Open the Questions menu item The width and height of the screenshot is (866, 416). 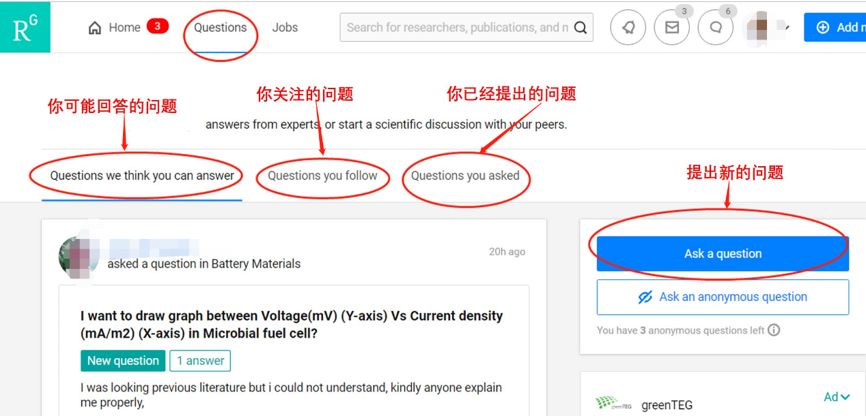pyautogui.click(x=220, y=28)
